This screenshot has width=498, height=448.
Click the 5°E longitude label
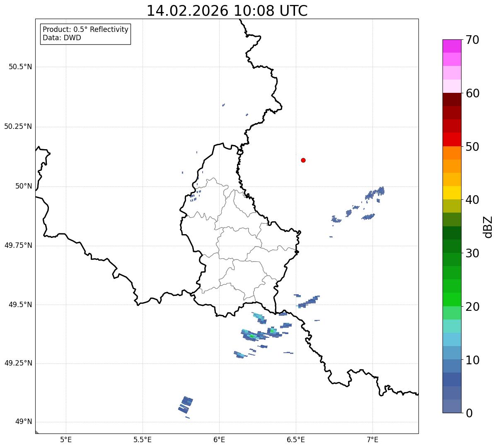tap(66, 440)
